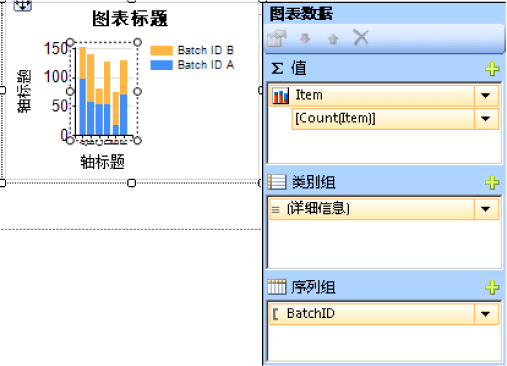Click the blue Batch ID A legend swatch
The image size is (507, 366).
pos(161,65)
